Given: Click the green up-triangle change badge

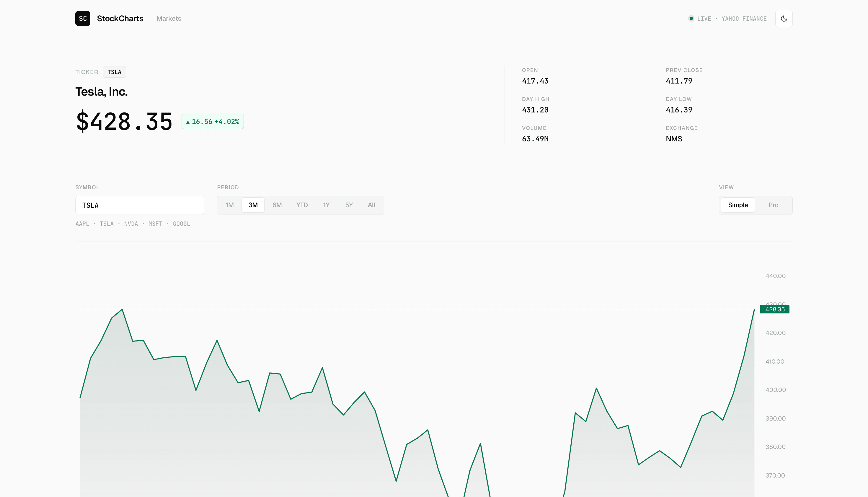Looking at the screenshot, I should [212, 121].
